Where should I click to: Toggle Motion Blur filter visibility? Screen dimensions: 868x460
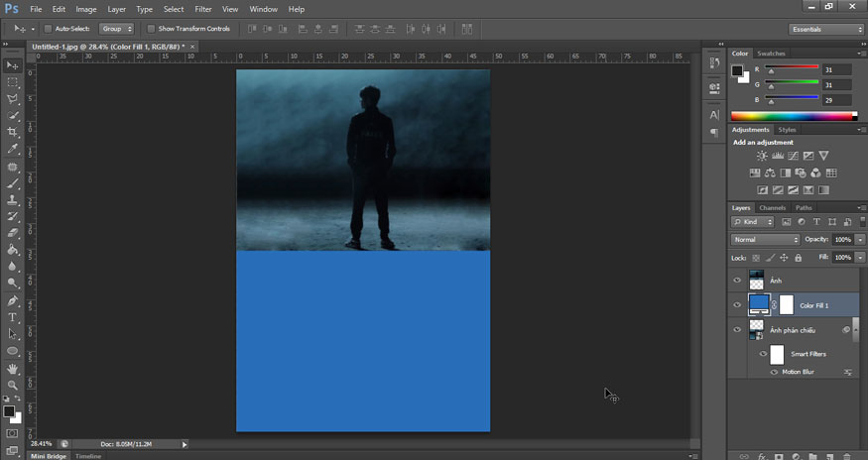click(x=774, y=372)
